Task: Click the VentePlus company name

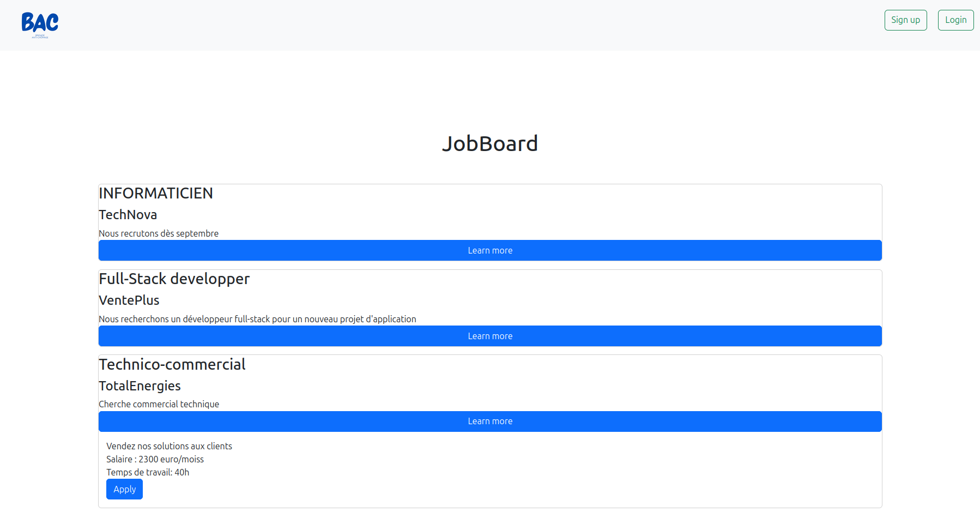Action: pos(129,300)
